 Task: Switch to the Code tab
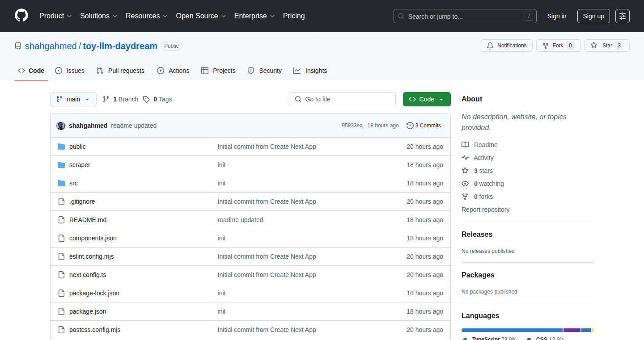coord(31,71)
